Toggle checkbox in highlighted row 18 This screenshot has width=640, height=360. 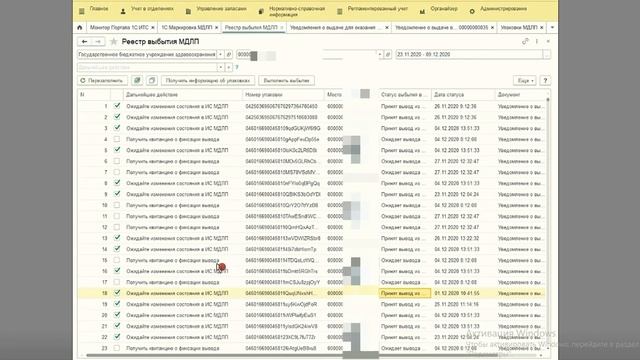(x=117, y=293)
